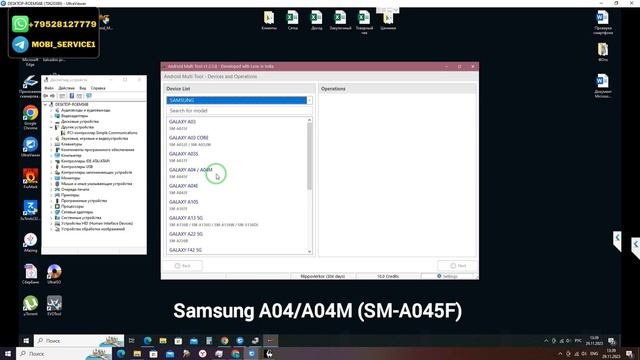The width and height of the screenshot is (640, 360).
Task: Expand Видеоадаптеры node
Action: (x=51, y=116)
